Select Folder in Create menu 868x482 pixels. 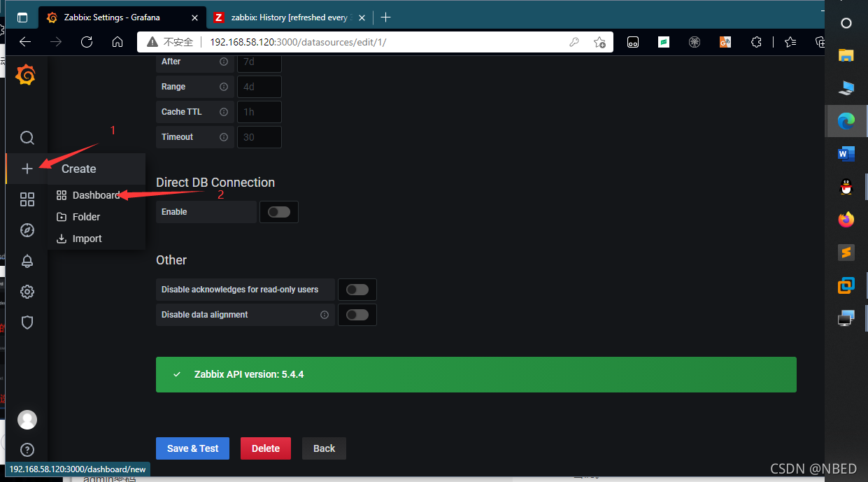97,217
